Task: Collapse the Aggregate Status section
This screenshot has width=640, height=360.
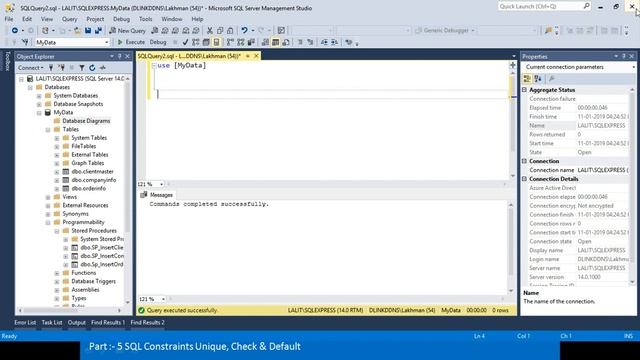Action: click(x=525, y=90)
